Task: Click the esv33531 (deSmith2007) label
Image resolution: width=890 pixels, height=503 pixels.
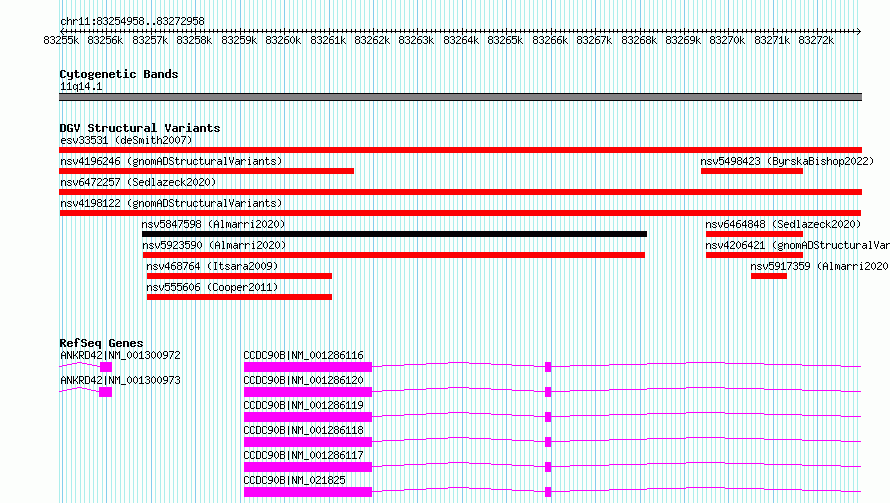Action: [126, 140]
